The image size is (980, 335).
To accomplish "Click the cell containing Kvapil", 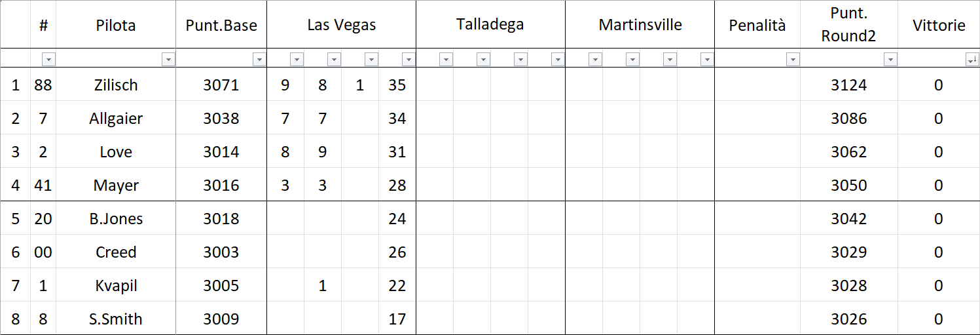I will point(116,286).
